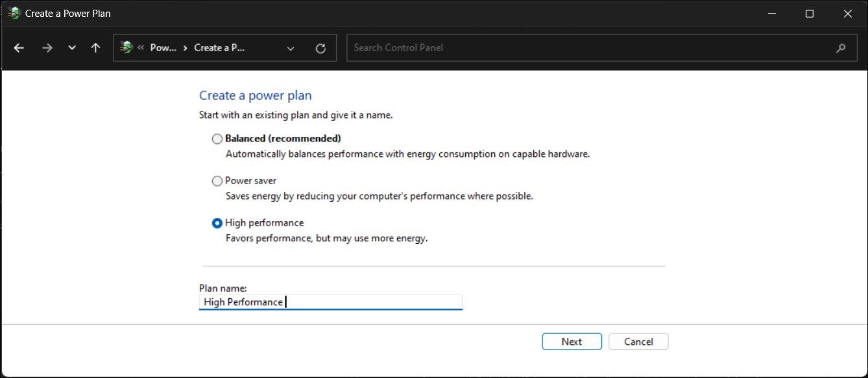Click inside the Plan name text field
This screenshot has width=868, height=378.
click(330, 301)
